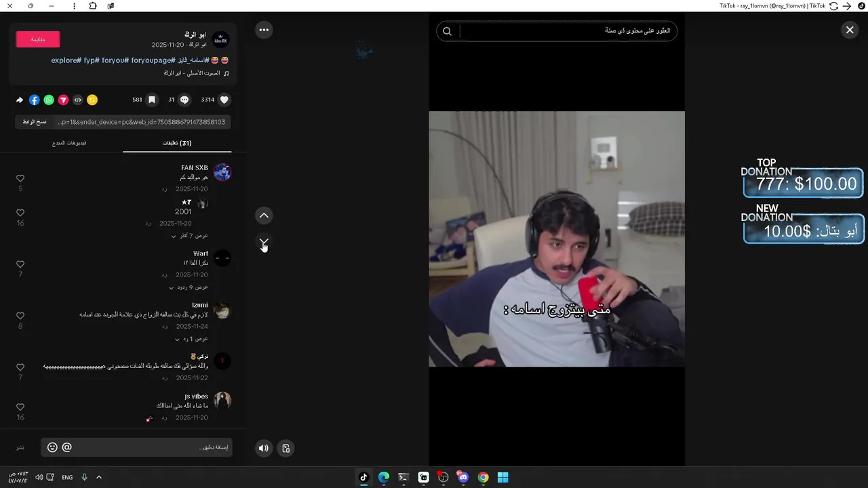This screenshot has width=868, height=488.
Task: Open Microsoft Edge from the taskbar
Action: pos(384,477)
